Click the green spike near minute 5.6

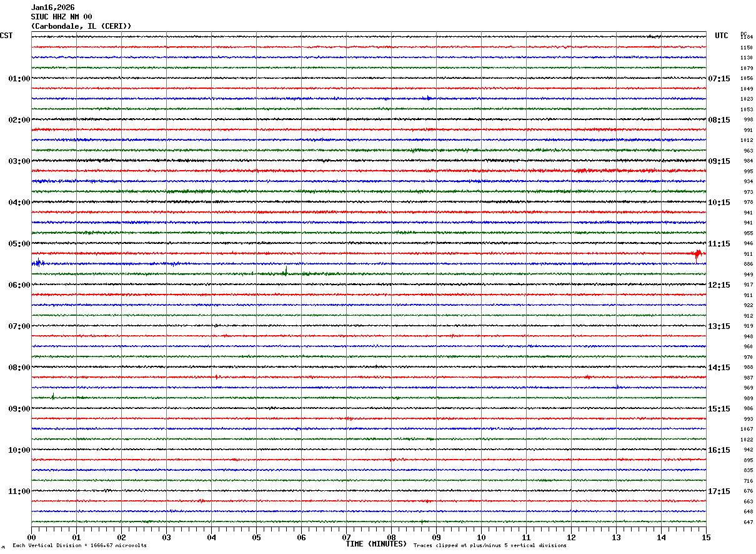pyautogui.click(x=286, y=271)
